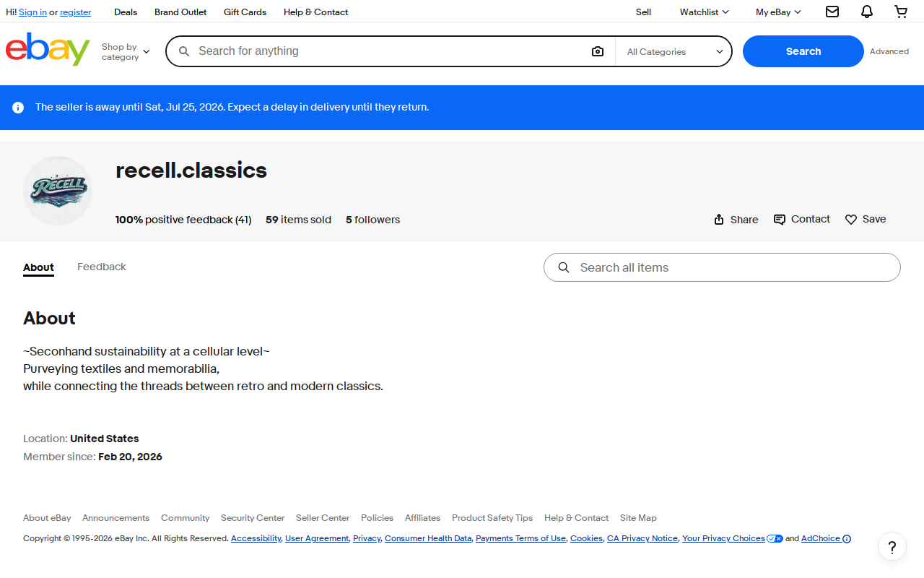The width and height of the screenshot is (924, 578).
Task: Expand the Shop by category menu
Action: pos(126,51)
